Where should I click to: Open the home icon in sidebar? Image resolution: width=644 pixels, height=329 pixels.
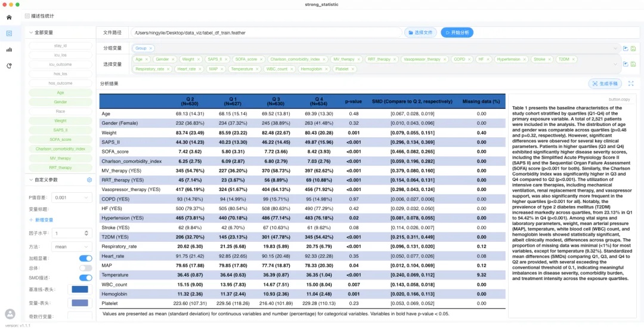click(9, 17)
